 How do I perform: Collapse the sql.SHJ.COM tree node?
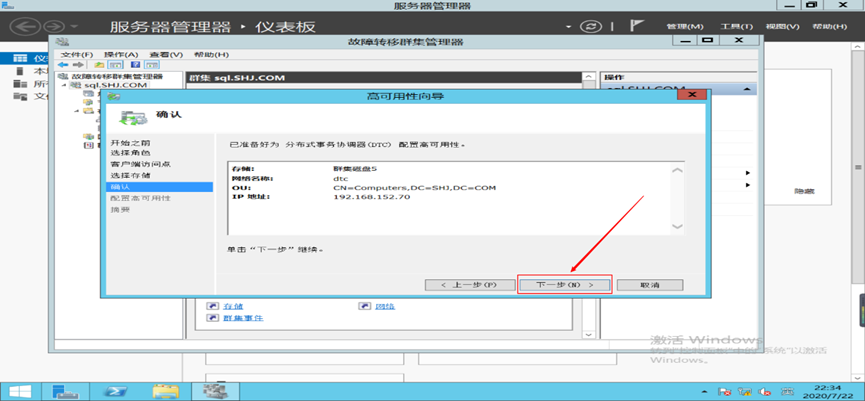pos(64,85)
